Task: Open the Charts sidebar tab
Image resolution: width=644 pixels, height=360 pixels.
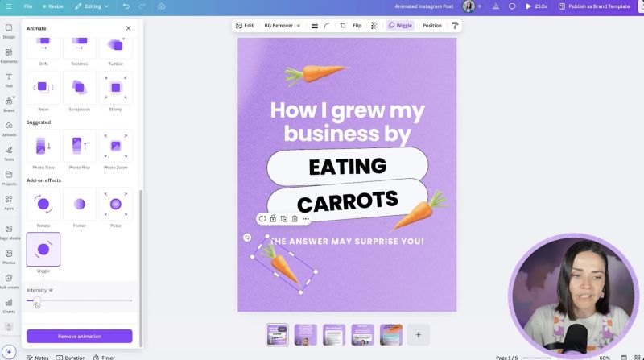Action: pyautogui.click(x=9, y=306)
